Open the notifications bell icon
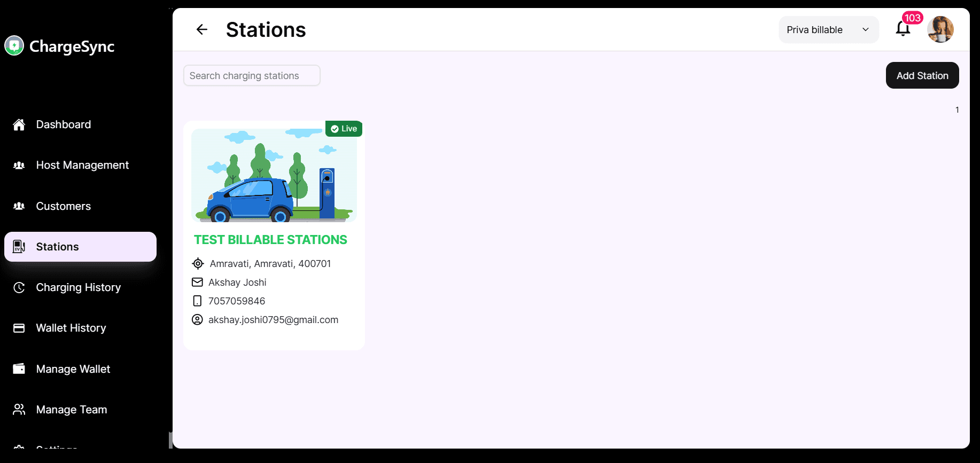Viewport: 980px width, 463px height. 903,29
